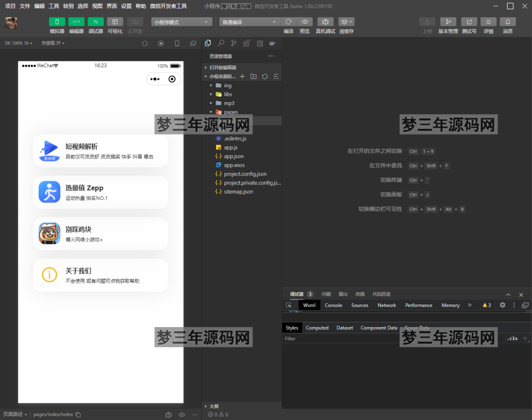
Task: Expand the mp3 folder
Action: (242, 103)
